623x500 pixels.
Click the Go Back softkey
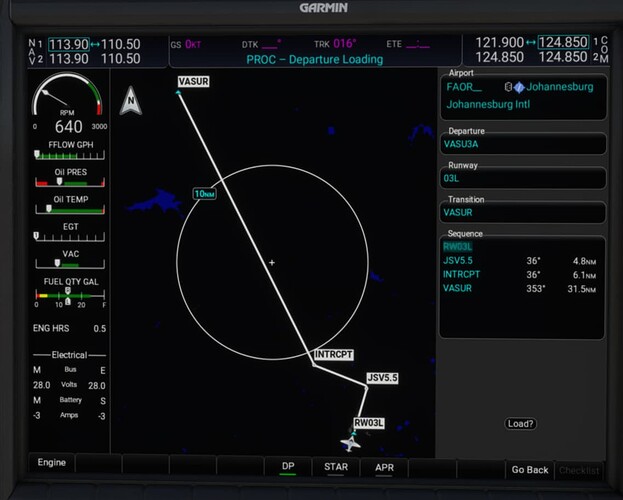530,469
